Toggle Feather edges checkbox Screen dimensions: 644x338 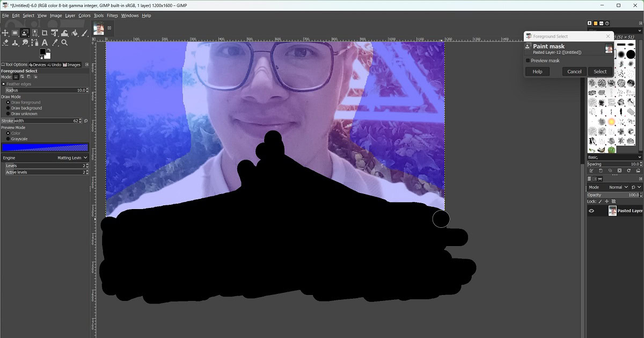tap(3, 84)
